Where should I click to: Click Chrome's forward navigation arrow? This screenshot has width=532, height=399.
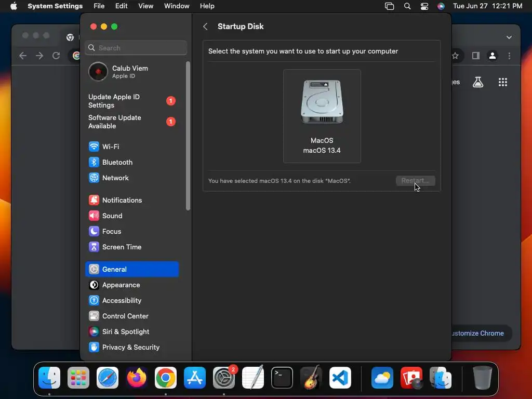[39, 56]
